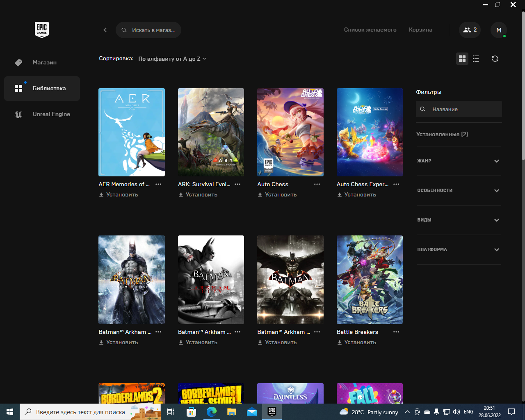Click Установить under ARK: Survival Evolved

click(198, 195)
